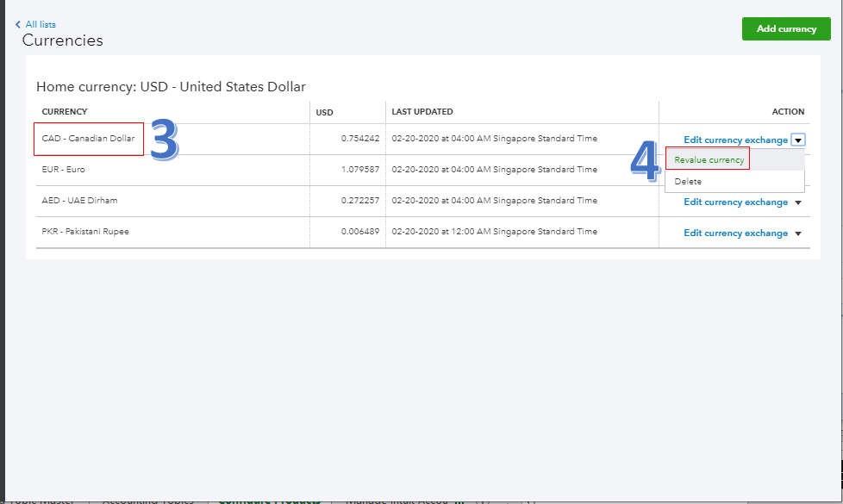Open the PKR row action dropdown arrow
Viewport: 843px width, 504px height.
798,233
